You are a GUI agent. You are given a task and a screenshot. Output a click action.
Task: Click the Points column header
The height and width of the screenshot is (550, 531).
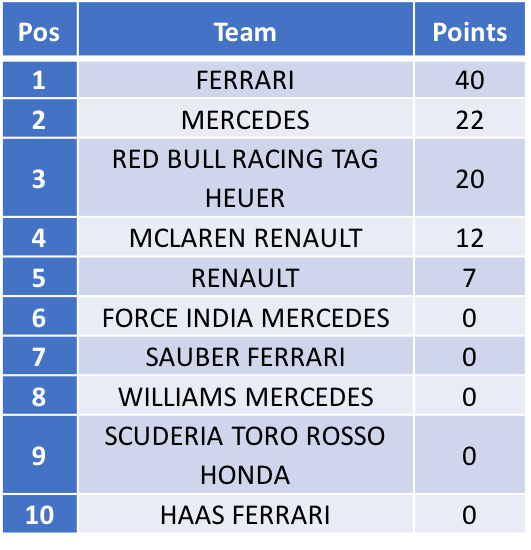pyautogui.click(x=470, y=28)
